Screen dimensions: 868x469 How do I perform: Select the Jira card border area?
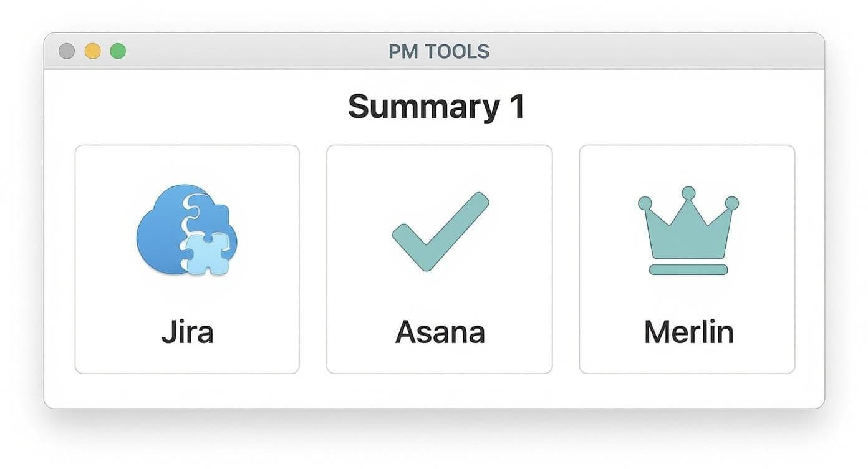tap(75, 259)
